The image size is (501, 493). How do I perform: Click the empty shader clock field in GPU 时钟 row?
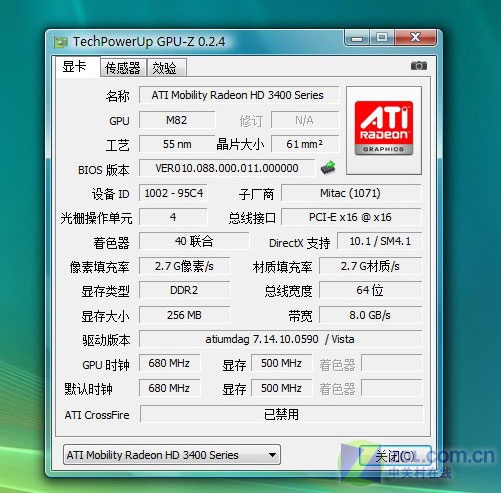392,363
